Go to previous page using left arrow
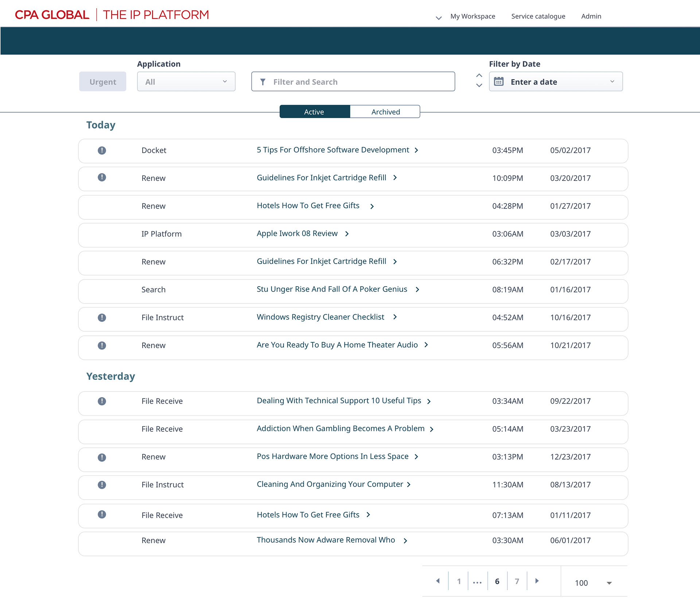Image resolution: width=700 pixels, height=607 pixels. point(438,581)
